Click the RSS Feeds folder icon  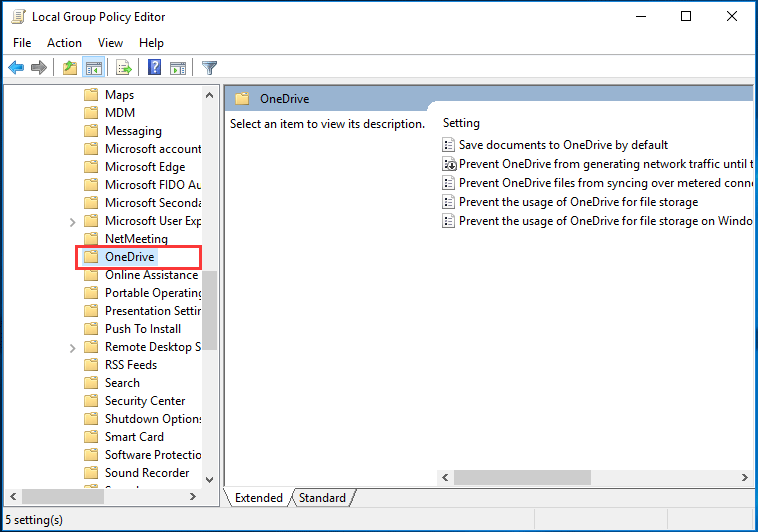pyautogui.click(x=91, y=365)
